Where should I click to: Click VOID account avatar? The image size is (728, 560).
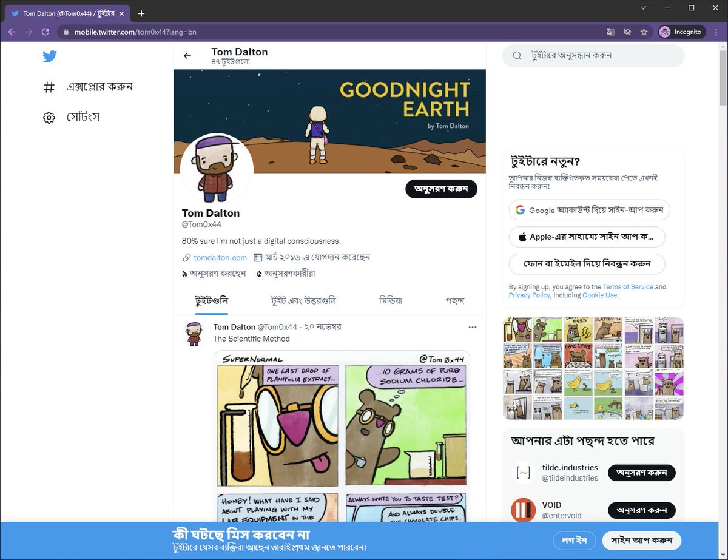click(x=523, y=510)
